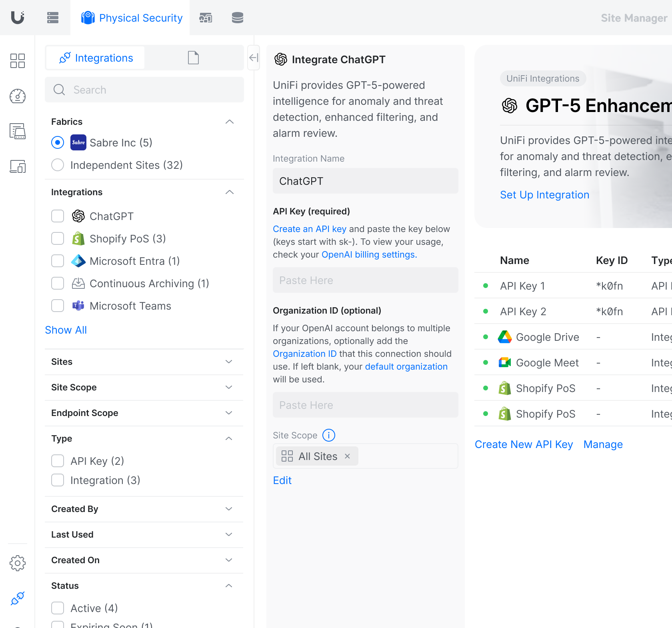Screen dimensions: 672x628
Task: Click the Sabre Inc logo icon
Action: click(78, 142)
